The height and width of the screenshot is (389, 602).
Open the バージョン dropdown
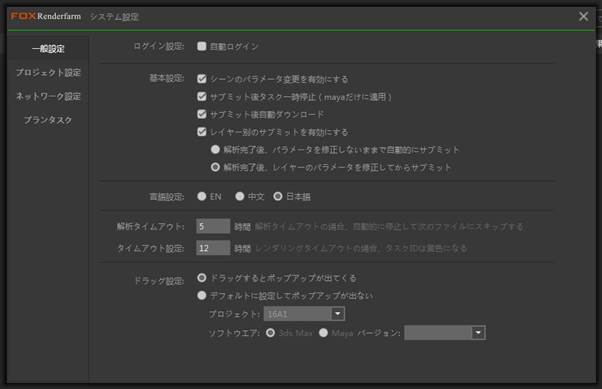tap(445, 333)
